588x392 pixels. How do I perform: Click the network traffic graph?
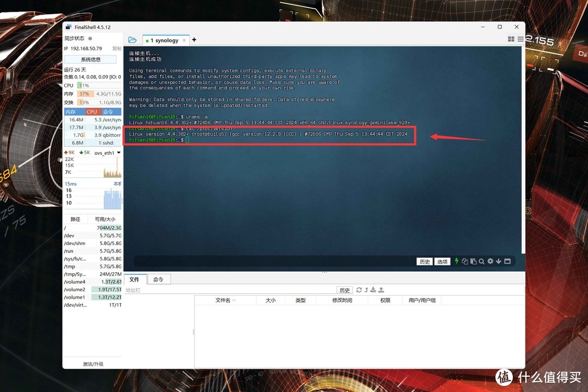[x=93, y=167]
